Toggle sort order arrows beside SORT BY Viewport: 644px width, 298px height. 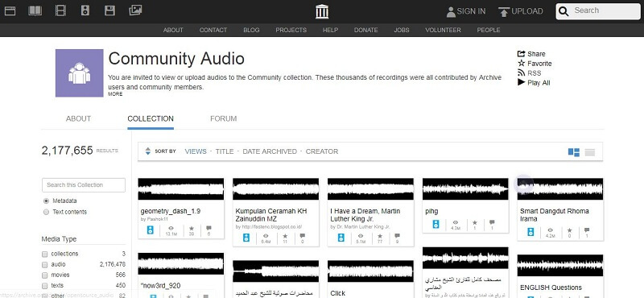coord(148,151)
